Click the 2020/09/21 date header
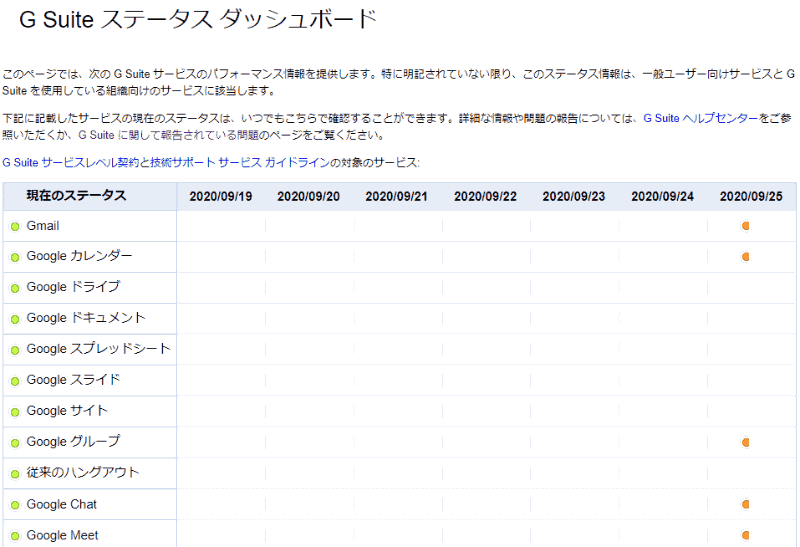 tap(396, 196)
